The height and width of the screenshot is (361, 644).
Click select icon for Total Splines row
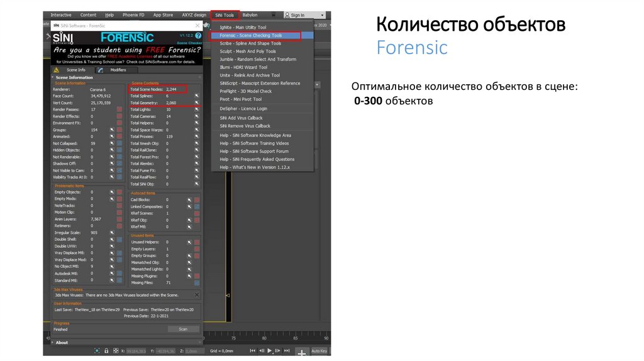(197, 96)
